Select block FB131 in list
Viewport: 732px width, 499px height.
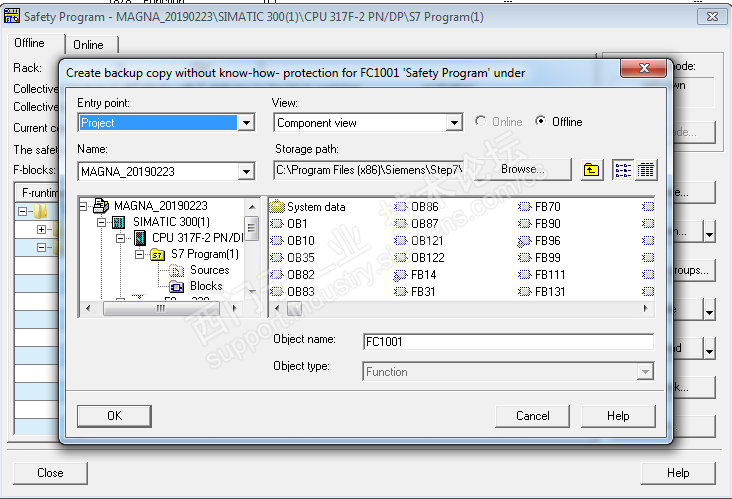coord(542,291)
